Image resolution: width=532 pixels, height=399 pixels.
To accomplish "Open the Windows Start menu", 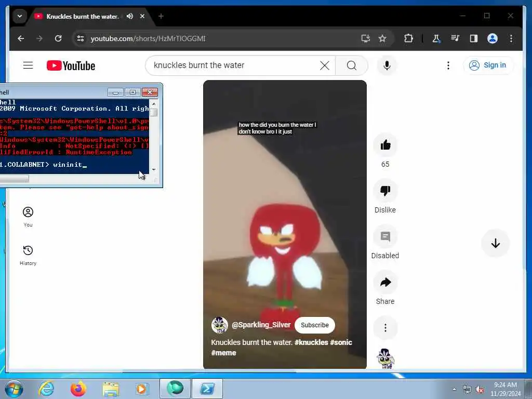I will (x=14, y=389).
